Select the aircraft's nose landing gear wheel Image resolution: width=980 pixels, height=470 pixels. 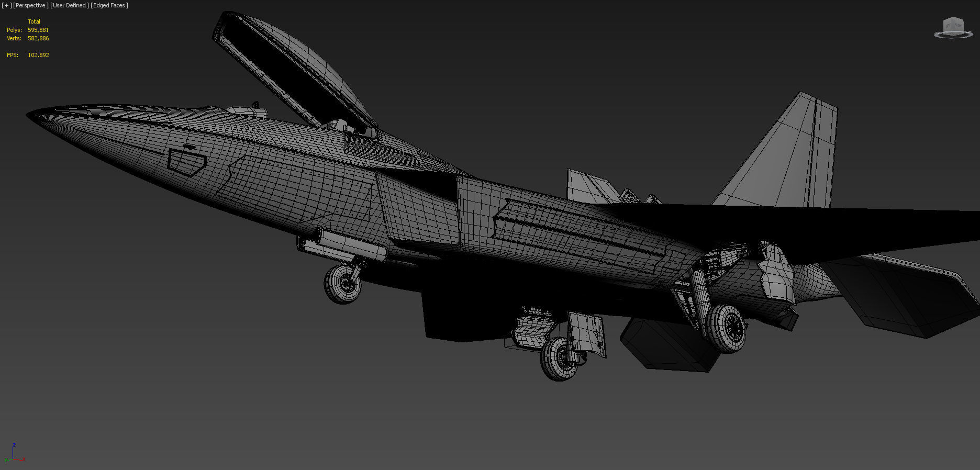(343, 284)
